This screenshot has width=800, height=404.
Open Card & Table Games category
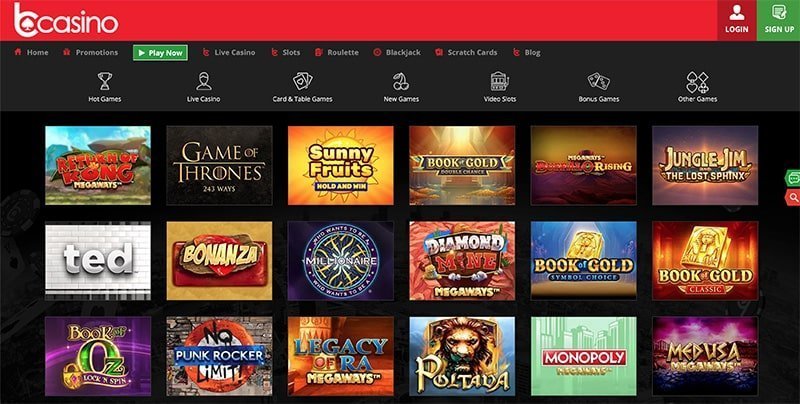303,87
